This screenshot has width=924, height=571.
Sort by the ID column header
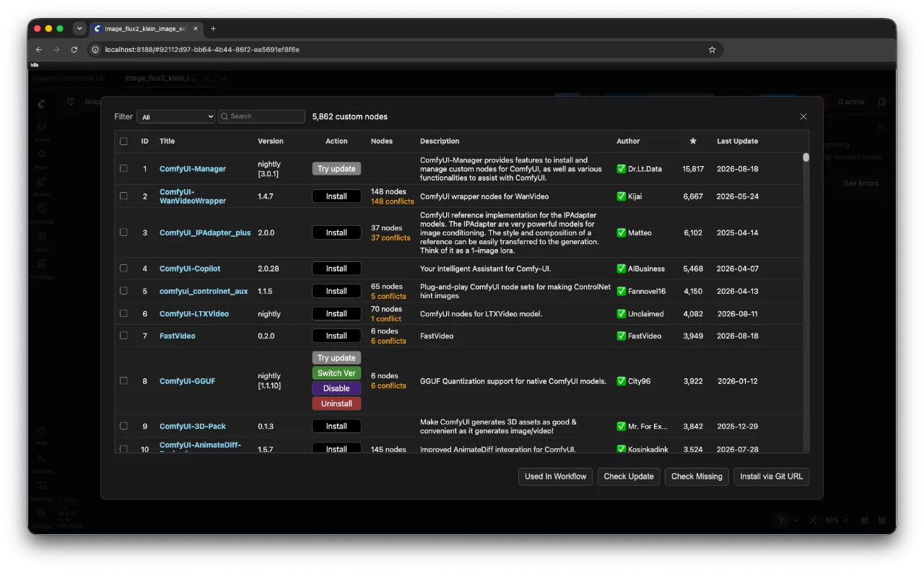click(x=144, y=141)
